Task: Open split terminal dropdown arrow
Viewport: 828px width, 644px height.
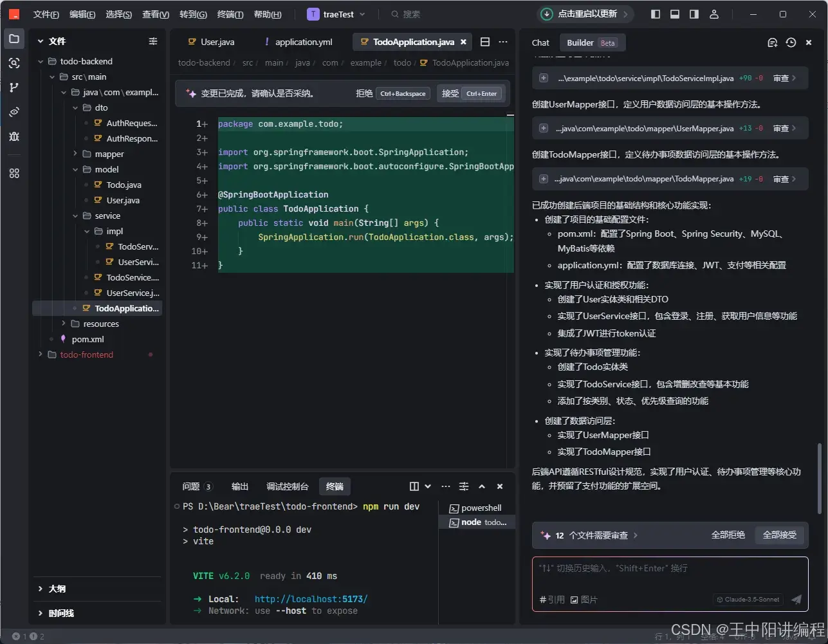Action: [427, 486]
